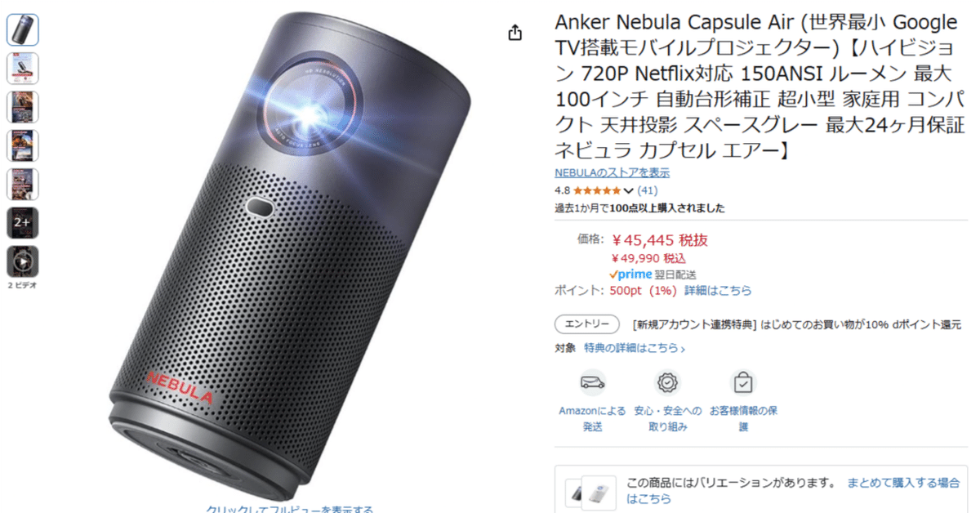Open the 詳細はこちら points link
Screen dimensions: 980x513
718,291
